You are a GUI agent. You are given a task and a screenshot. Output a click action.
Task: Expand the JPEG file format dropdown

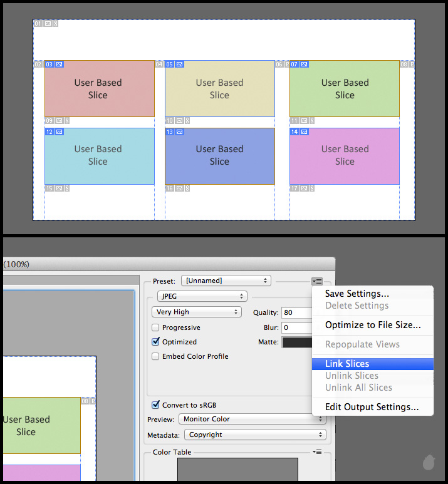[202, 296]
